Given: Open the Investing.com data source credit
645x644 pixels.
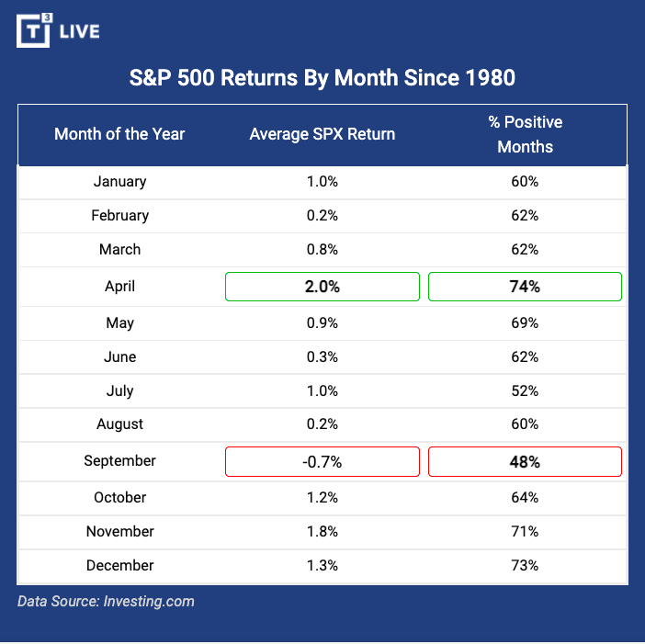Looking at the screenshot, I should tap(106, 602).
